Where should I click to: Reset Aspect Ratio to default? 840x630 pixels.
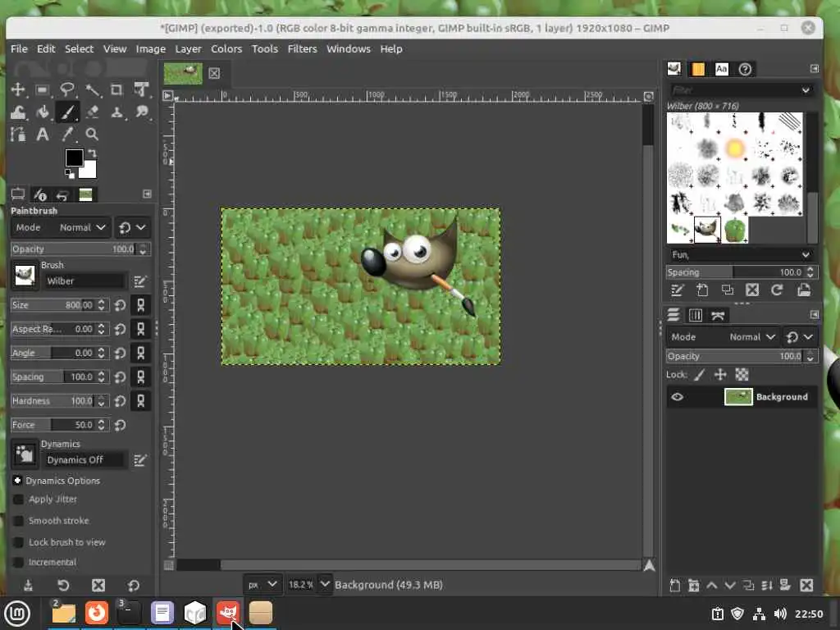pos(120,329)
